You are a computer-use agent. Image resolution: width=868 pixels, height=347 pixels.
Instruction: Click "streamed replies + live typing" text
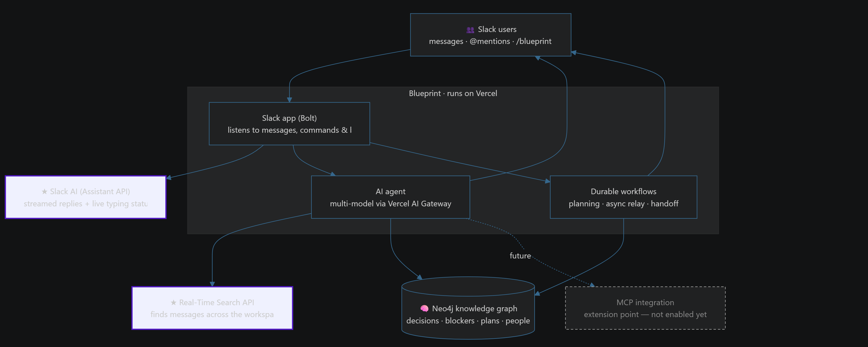[x=76, y=204]
